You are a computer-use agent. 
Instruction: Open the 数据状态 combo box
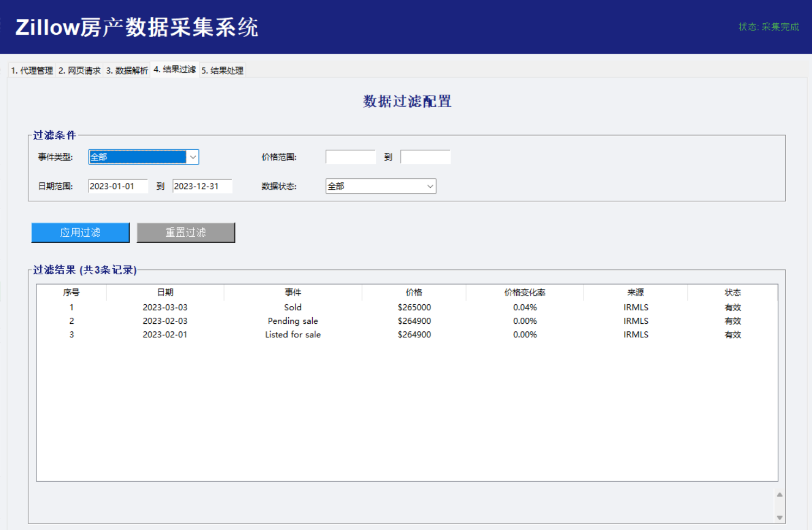click(x=381, y=187)
